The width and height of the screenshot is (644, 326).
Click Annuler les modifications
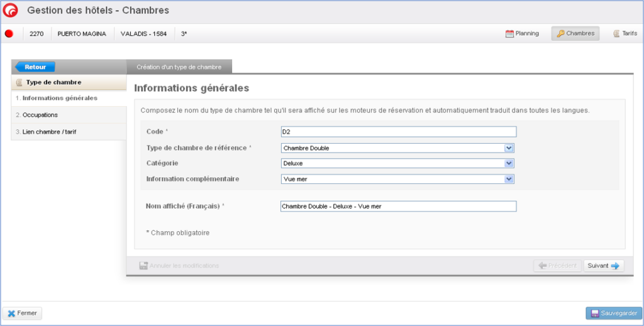(179, 266)
